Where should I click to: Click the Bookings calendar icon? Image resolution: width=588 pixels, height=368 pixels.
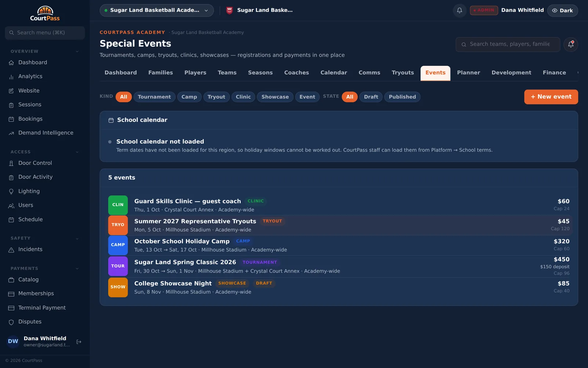click(x=11, y=119)
